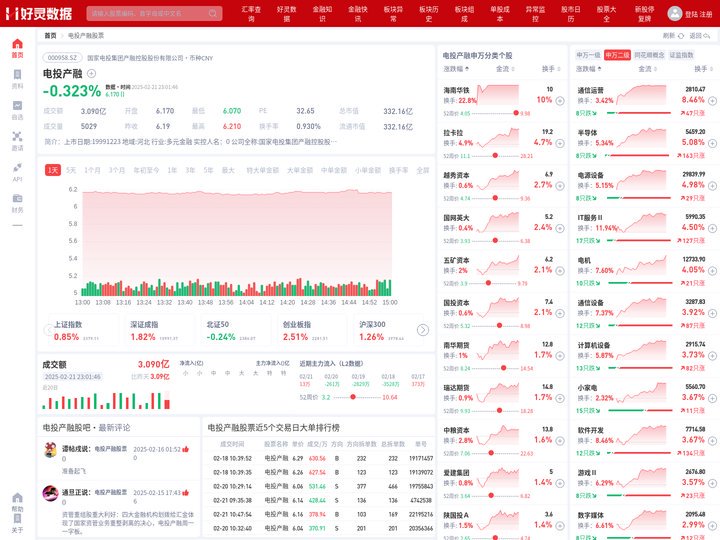Add 小家电 sector with its plus icon
Image resolution: width=720 pixels, height=540 pixels.
(x=712, y=398)
